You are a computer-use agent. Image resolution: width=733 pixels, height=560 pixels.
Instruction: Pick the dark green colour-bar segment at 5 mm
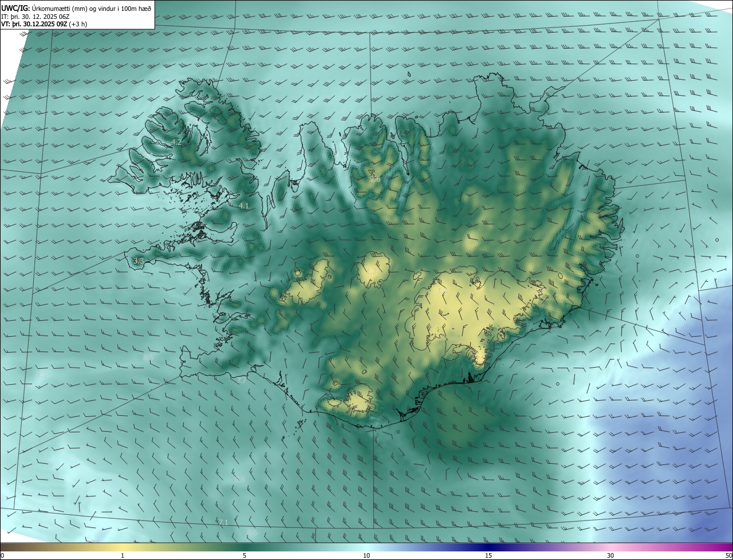tap(245, 547)
